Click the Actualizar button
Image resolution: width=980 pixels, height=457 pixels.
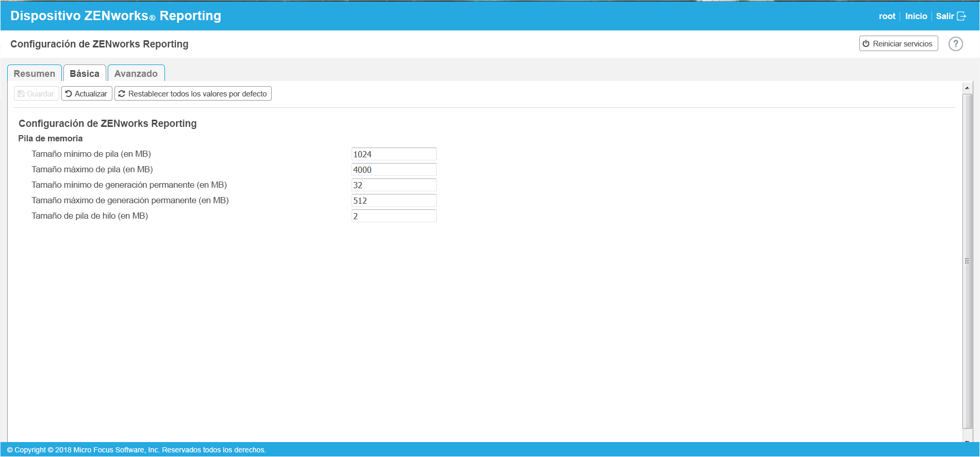[x=87, y=94]
